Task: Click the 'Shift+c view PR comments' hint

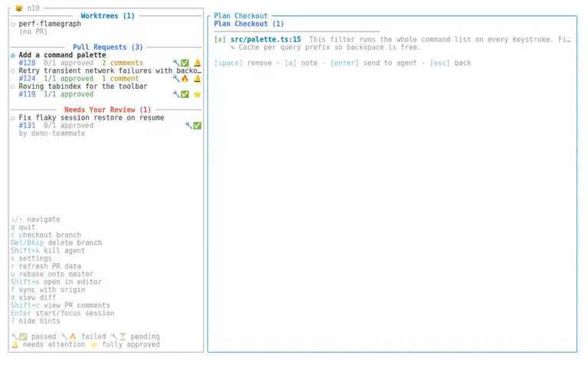Action: pyautogui.click(x=60, y=305)
